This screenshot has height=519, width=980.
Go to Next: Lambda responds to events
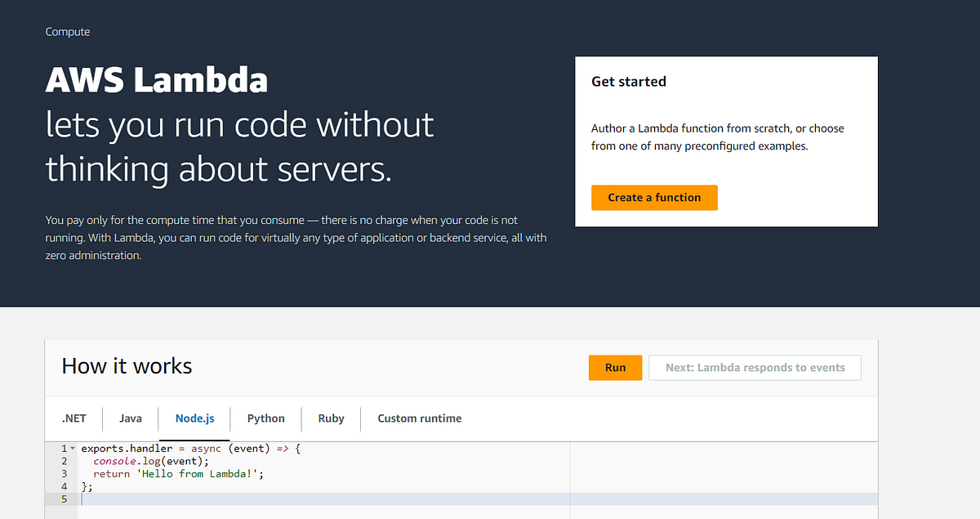[x=755, y=368]
